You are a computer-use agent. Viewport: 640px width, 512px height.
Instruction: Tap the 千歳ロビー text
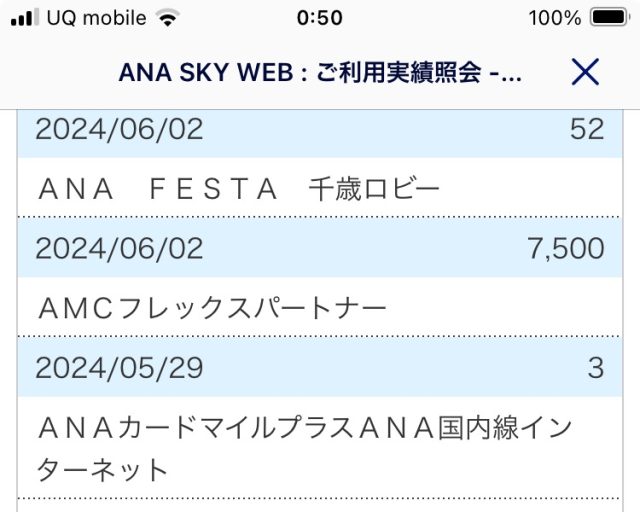374,188
